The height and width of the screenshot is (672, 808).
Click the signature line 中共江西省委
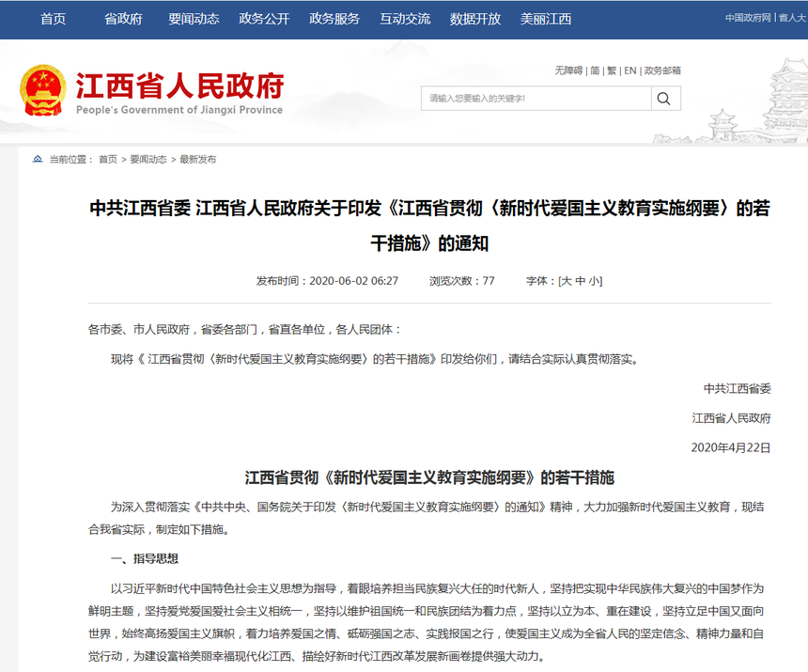click(x=737, y=388)
